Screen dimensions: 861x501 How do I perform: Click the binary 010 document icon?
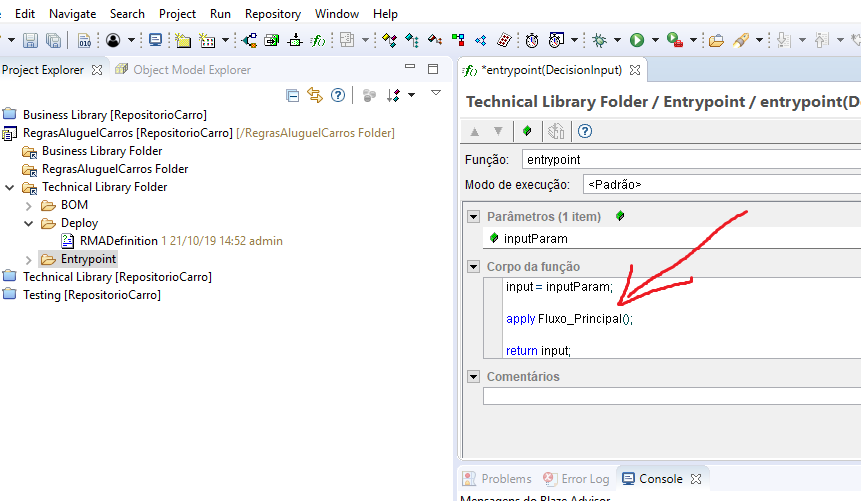[85, 40]
